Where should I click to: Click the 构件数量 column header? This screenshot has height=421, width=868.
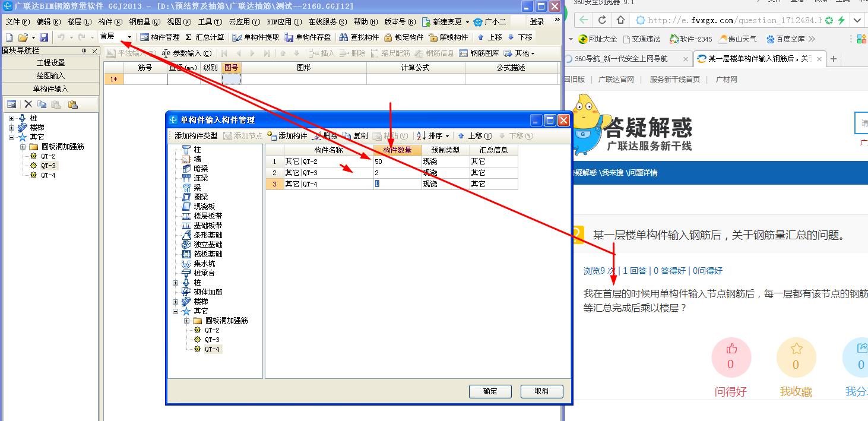[x=397, y=150]
